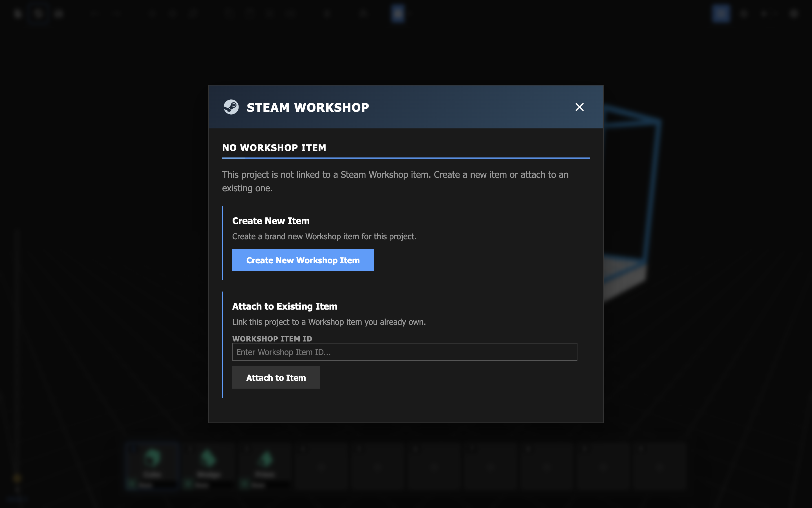
Task: Click Create New Workshop Item button
Action: click(x=303, y=260)
